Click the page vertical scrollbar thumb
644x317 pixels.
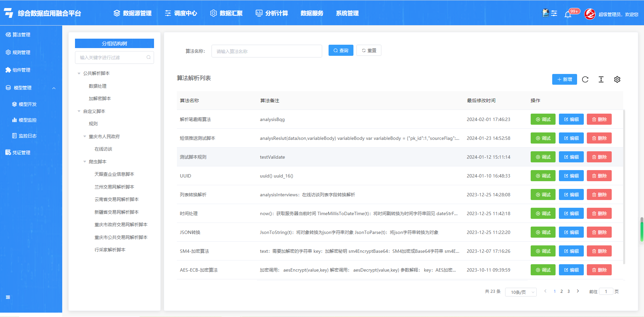[642, 230]
